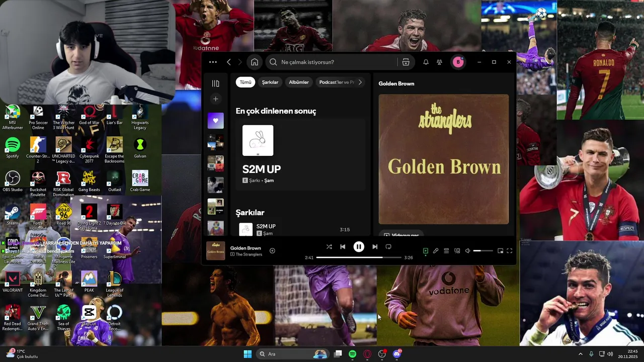Open Connect to a device
The height and width of the screenshot is (362, 644).
pyautogui.click(x=457, y=250)
